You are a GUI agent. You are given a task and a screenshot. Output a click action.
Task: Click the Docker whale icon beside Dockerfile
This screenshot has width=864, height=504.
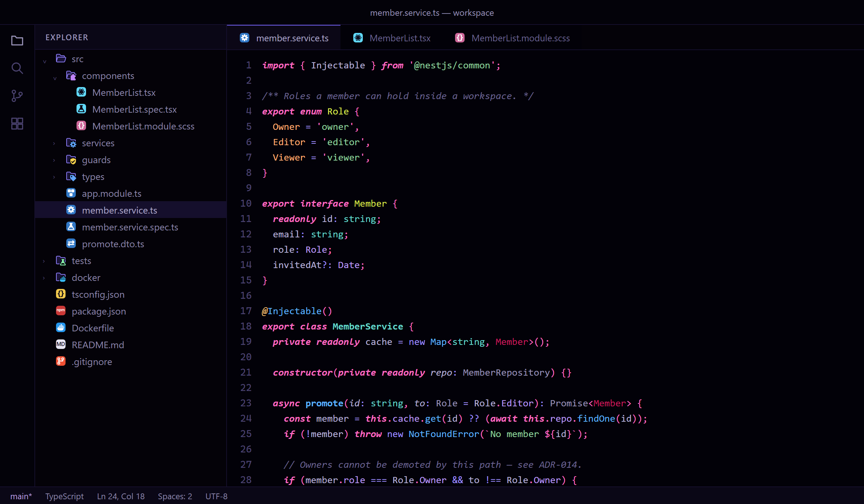point(61,328)
